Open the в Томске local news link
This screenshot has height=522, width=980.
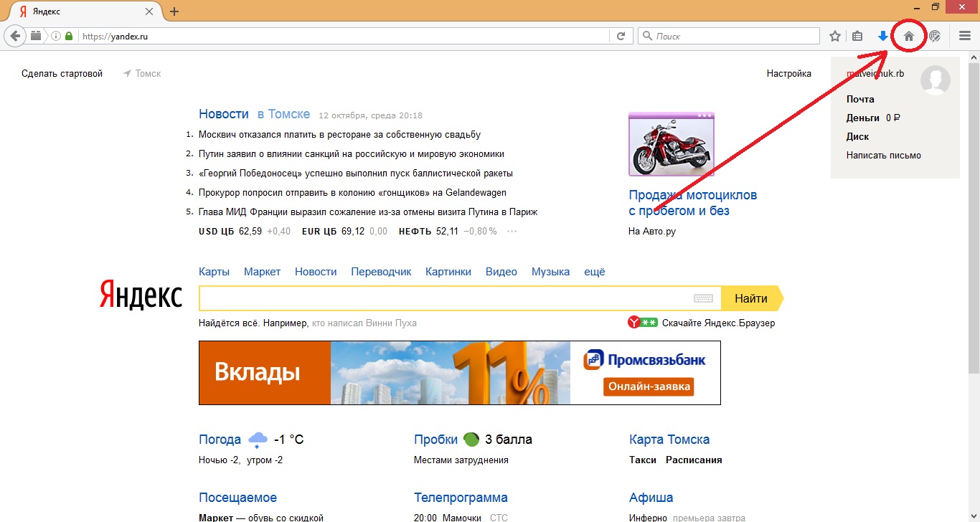tap(283, 114)
